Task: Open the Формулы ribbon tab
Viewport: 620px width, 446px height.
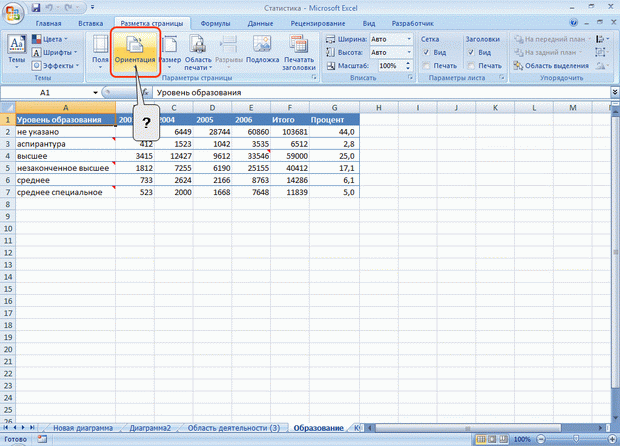Action: click(x=215, y=23)
